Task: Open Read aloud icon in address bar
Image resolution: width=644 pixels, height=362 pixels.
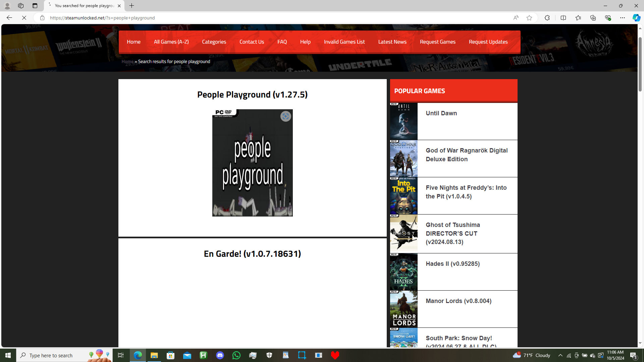Action: pyautogui.click(x=516, y=18)
